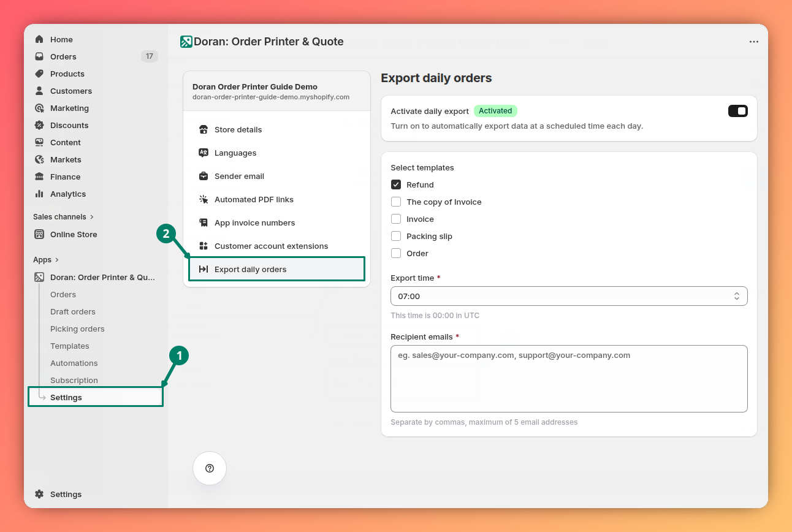
Task: Click the Online Store storefront icon
Action: [39, 234]
